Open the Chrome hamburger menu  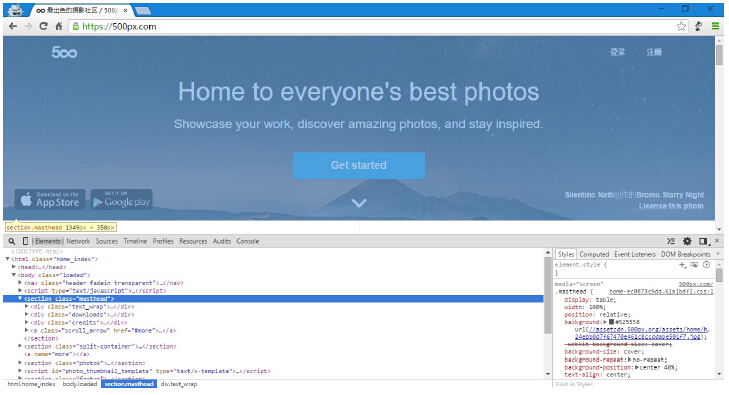click(716, 26)
